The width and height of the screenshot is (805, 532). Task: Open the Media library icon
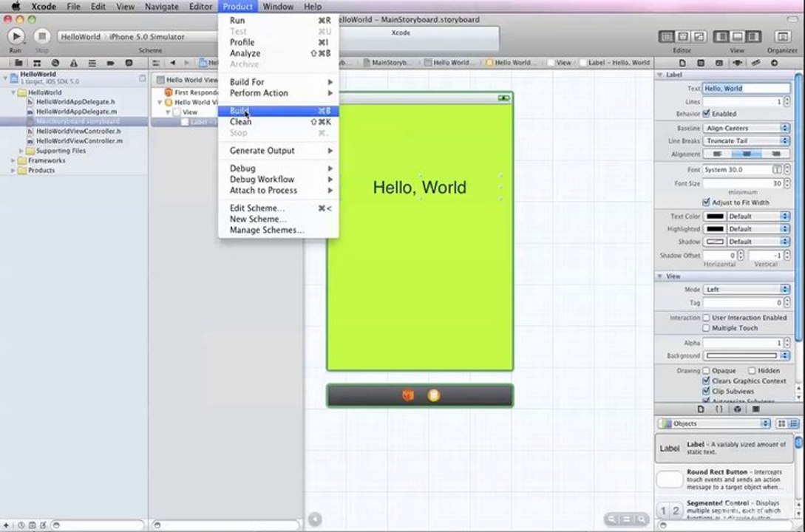coord(755,409)
